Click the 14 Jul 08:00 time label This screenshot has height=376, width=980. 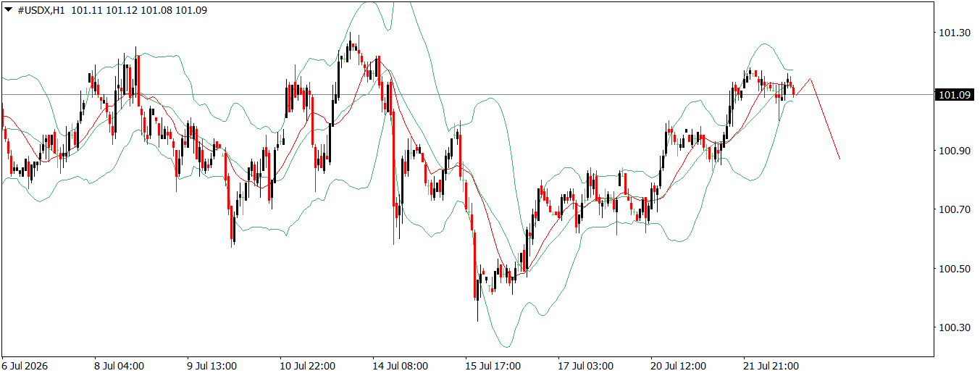tap(400, 366)
